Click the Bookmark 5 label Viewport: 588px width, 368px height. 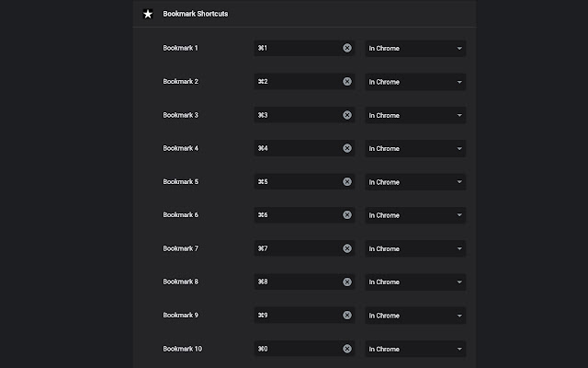click(x=180, y=182)
